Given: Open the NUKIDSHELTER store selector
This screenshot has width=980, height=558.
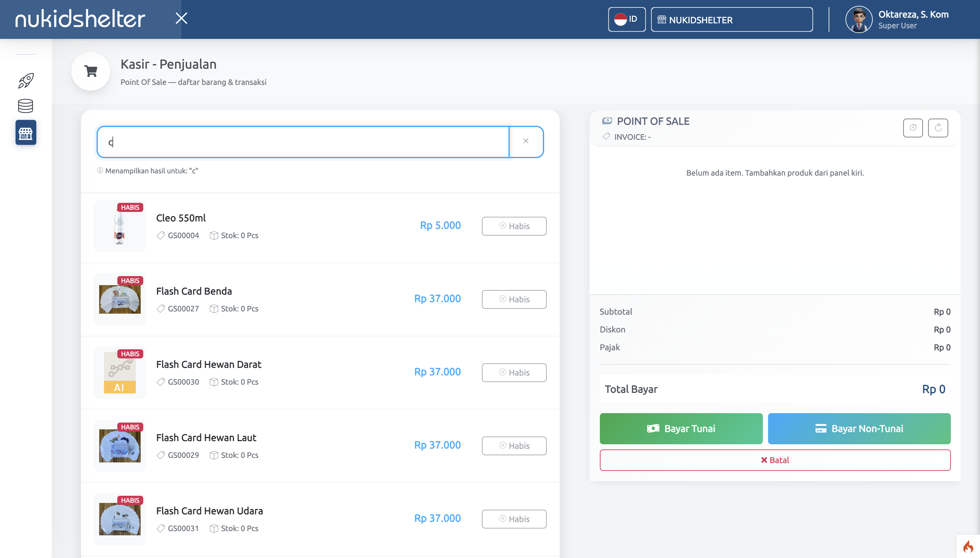Looking at the screenshot, I should (731, 19).
